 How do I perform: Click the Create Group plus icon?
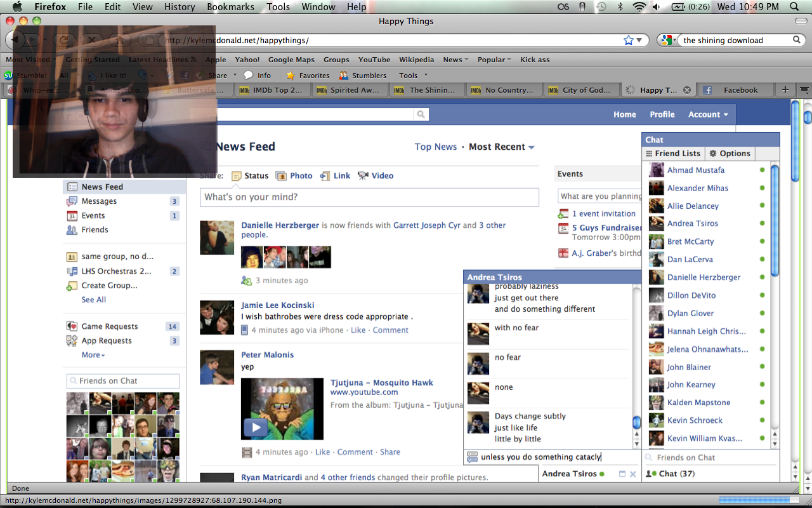(72, 286)
